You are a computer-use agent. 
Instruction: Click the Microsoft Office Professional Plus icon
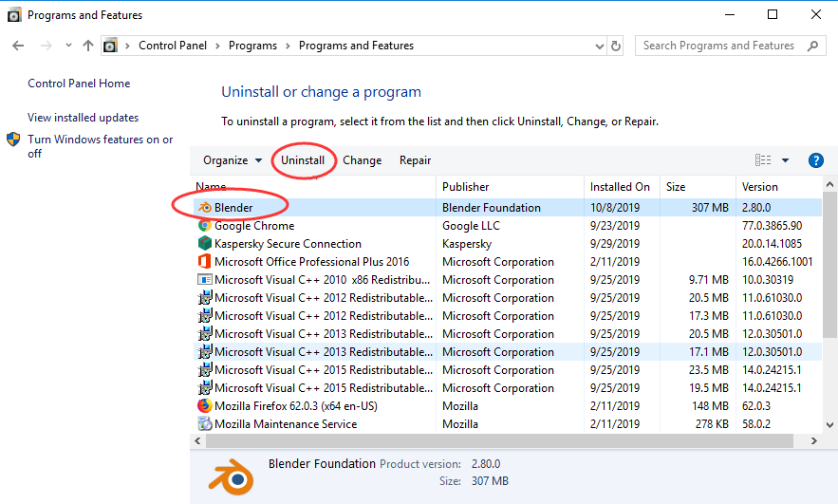click(205, 262)
